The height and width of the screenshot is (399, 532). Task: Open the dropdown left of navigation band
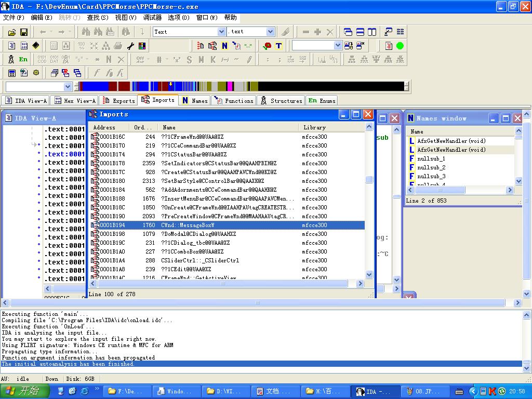[68, 87]
